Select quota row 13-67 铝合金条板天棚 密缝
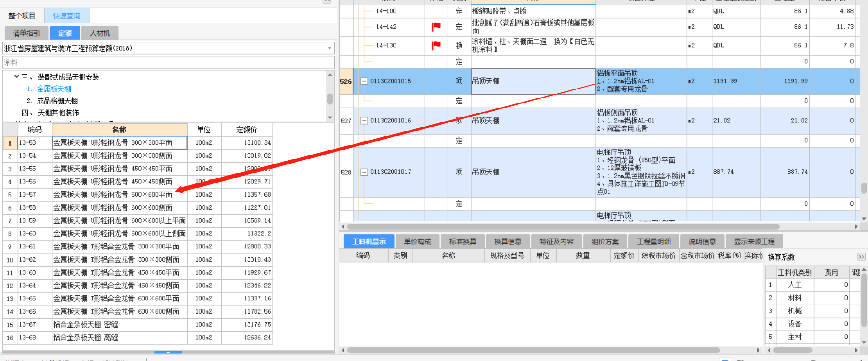 click(x=137, y=324)
